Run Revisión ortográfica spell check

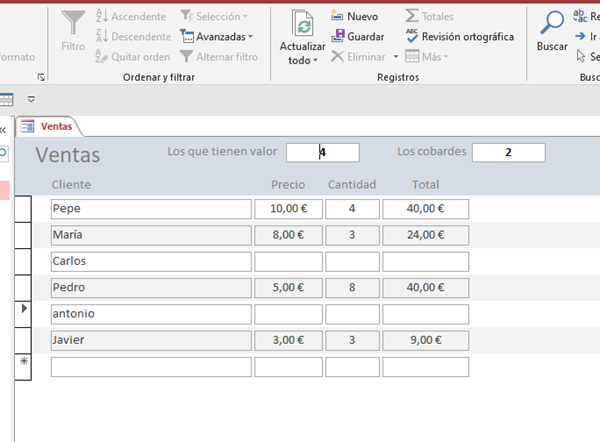click(x=459, y=37)
